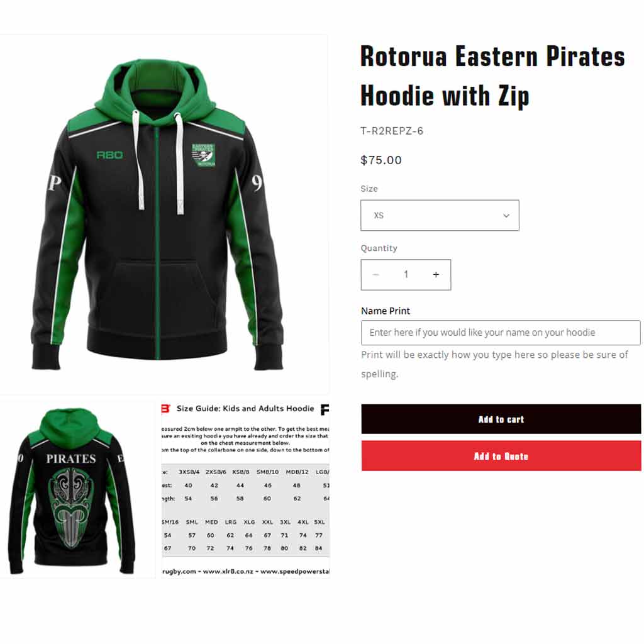Image resolution: width=644 pixels, height=644 pixels.
Task: Increase quantity with the plus icon
Action: pos(436,275)
